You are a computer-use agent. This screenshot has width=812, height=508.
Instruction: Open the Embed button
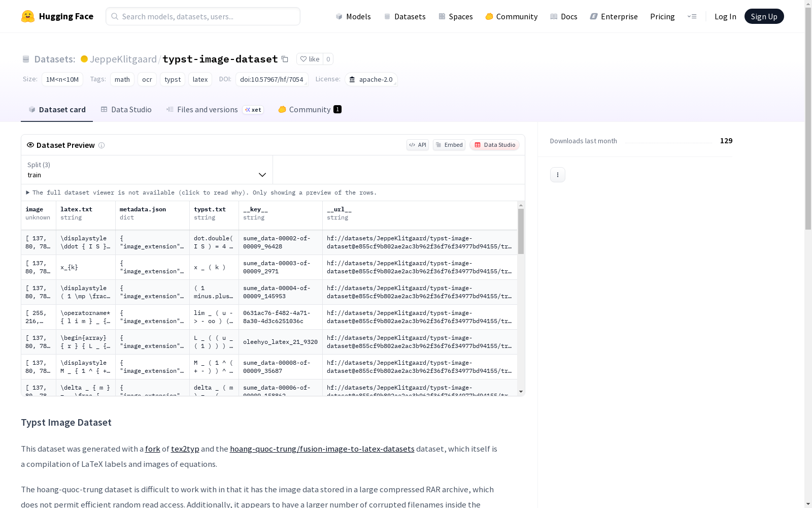(x=449, y=145)
